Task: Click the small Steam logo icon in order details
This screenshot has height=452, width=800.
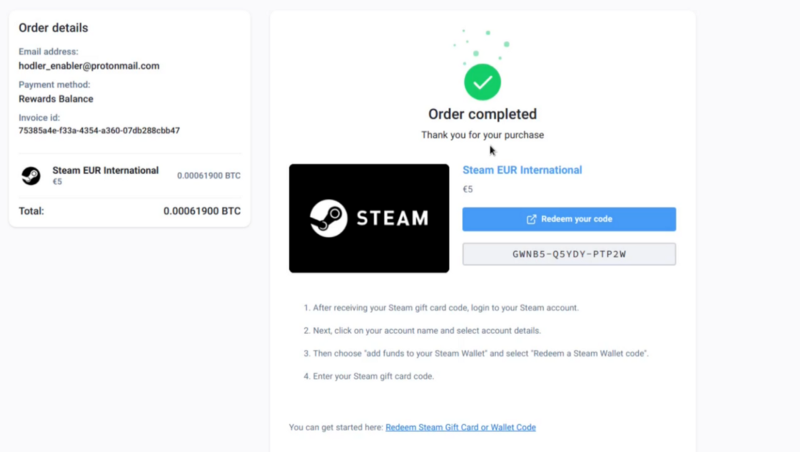Action: [31, 175]
